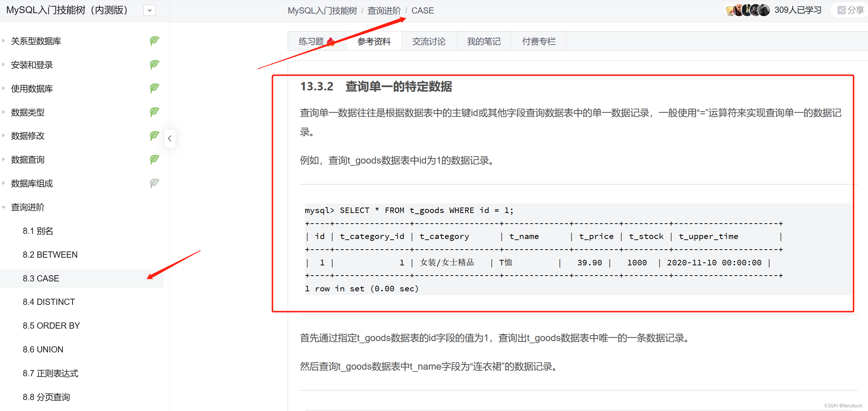
Task: Click 309人已学习 learner count text
Action: (x=798, y=10)
